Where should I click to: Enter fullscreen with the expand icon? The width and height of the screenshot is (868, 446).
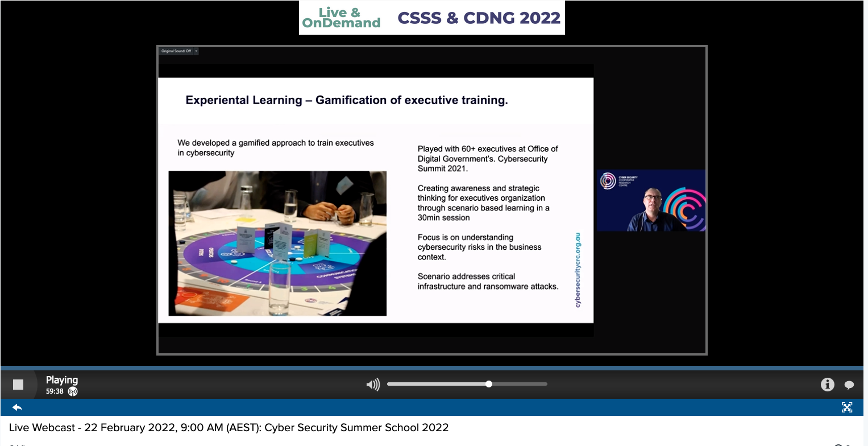(847, 407)
